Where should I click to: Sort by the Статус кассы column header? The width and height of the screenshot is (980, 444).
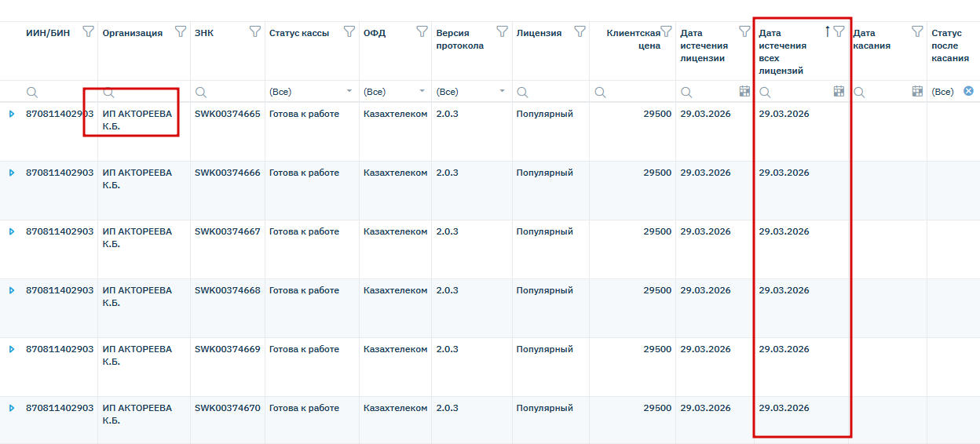pos(299,33)
